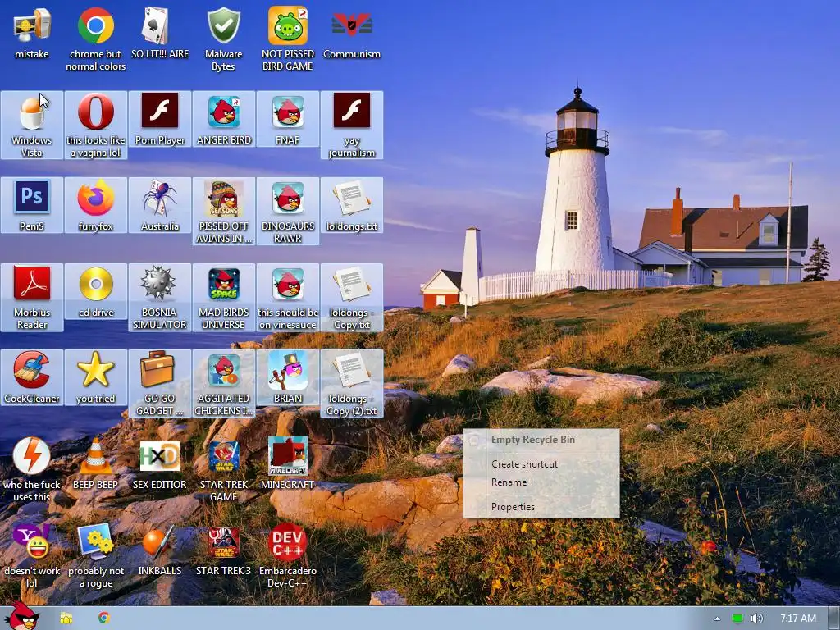This screenshot has height=630, width=840.
Task: Click the 'STAR TREK 3' icon
Action: click(x=224, y=550)
